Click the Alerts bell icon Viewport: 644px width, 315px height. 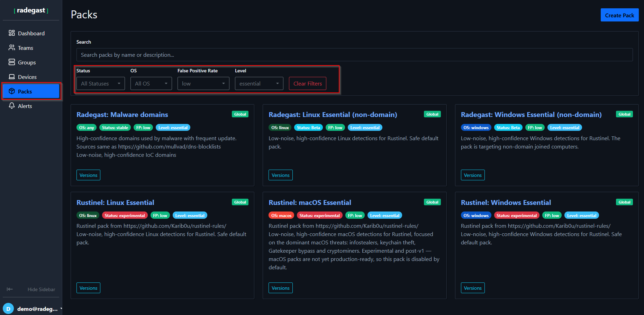pyautogui.click(x=12, y=106)
